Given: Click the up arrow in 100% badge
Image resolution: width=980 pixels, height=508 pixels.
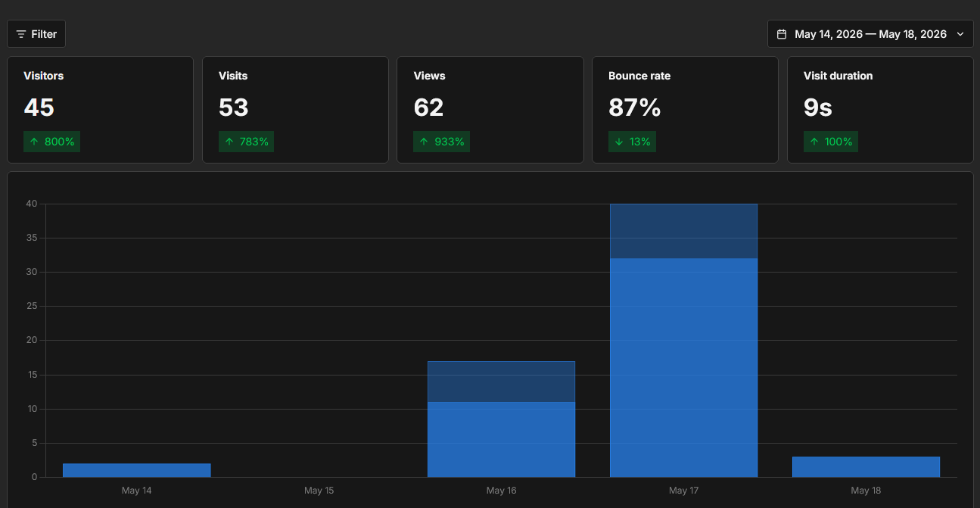Looking at the screenshot, I should tap(814, 142).
